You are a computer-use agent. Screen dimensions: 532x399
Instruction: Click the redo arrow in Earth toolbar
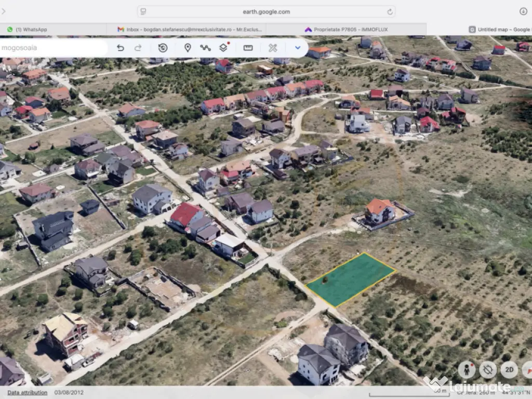pos(138,48)
